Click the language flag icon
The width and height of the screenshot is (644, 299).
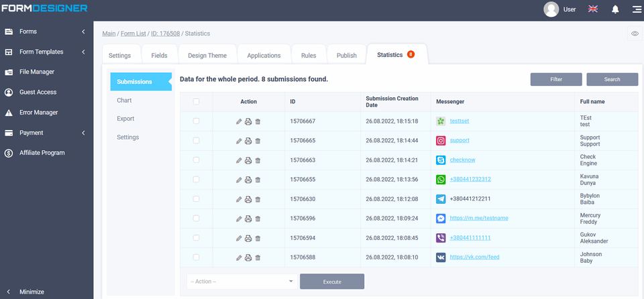[x=593, y=9]
